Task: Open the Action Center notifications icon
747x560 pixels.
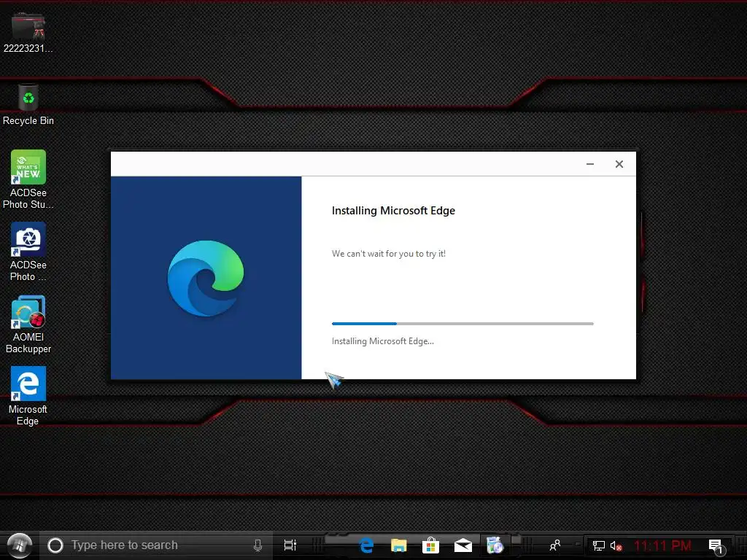Action: pos(716,546)
